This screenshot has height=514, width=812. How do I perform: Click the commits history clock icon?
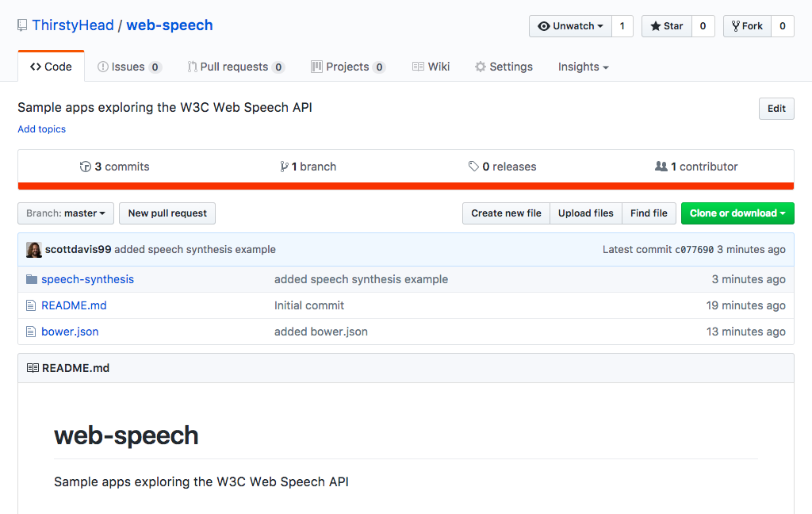[86, 167]
